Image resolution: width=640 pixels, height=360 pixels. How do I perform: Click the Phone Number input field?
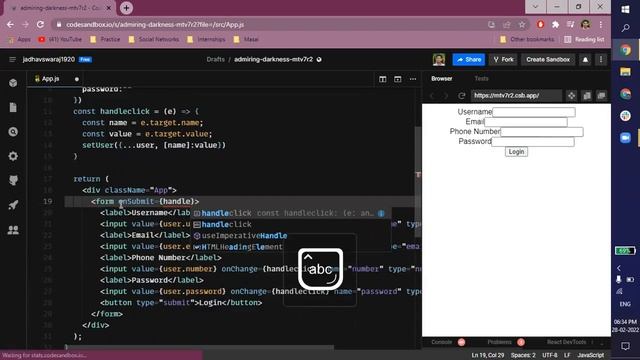pyautogui.click(x=542, y=131)
